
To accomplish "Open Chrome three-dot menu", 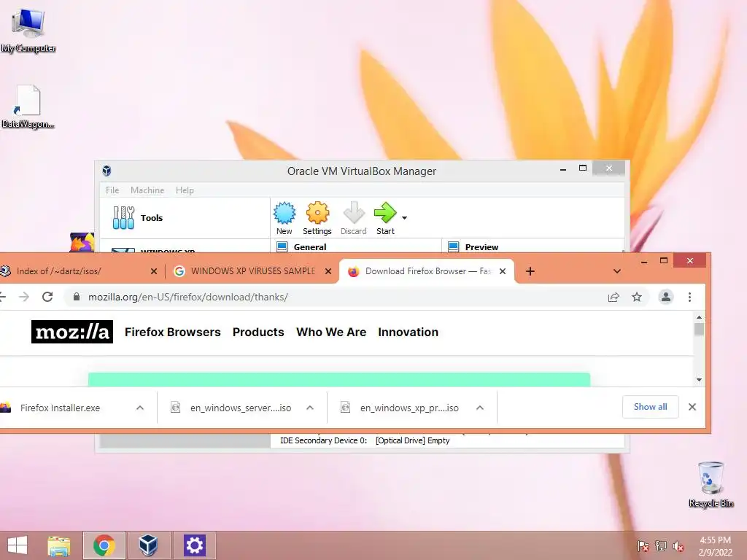I will point(690,297).
